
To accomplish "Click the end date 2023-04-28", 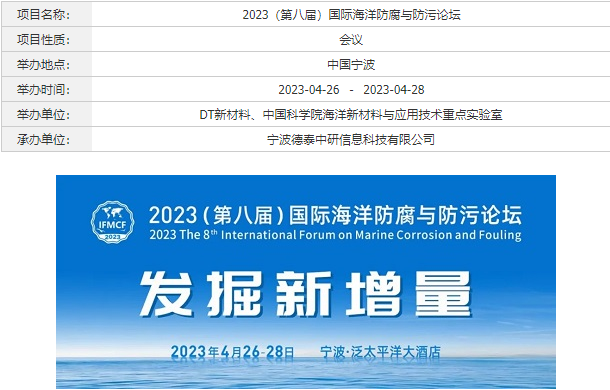I will click(394, 90).
